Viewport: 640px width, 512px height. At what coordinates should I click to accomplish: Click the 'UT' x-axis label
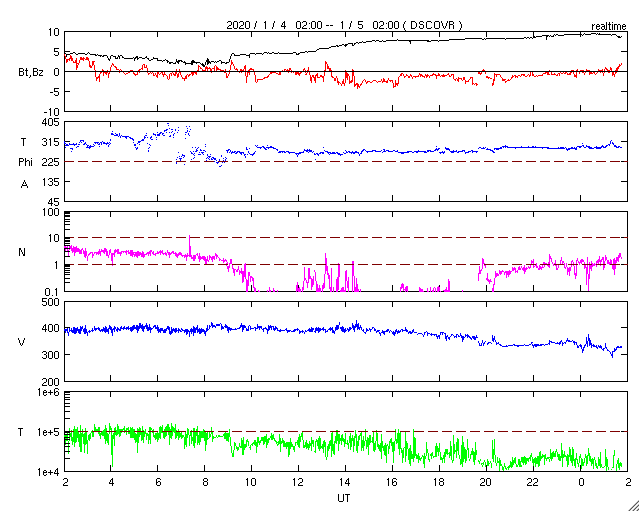[344, 499]
